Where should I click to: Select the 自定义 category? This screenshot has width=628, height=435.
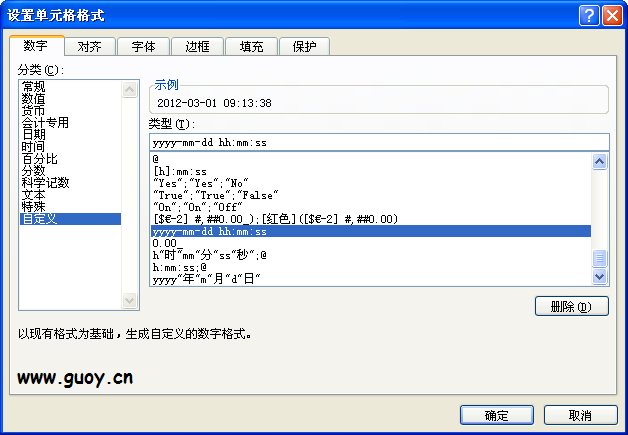pyautogui.click(x=70, y=219)
